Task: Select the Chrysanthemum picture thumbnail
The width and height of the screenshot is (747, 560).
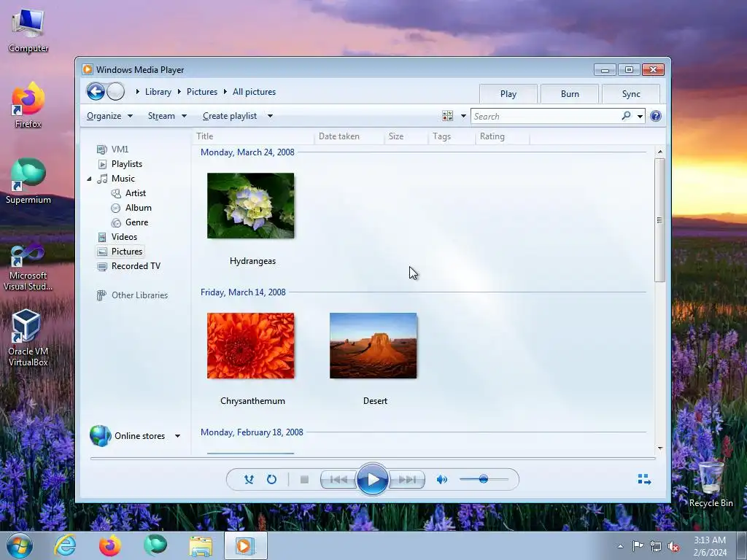Action: tap(251, 346)
